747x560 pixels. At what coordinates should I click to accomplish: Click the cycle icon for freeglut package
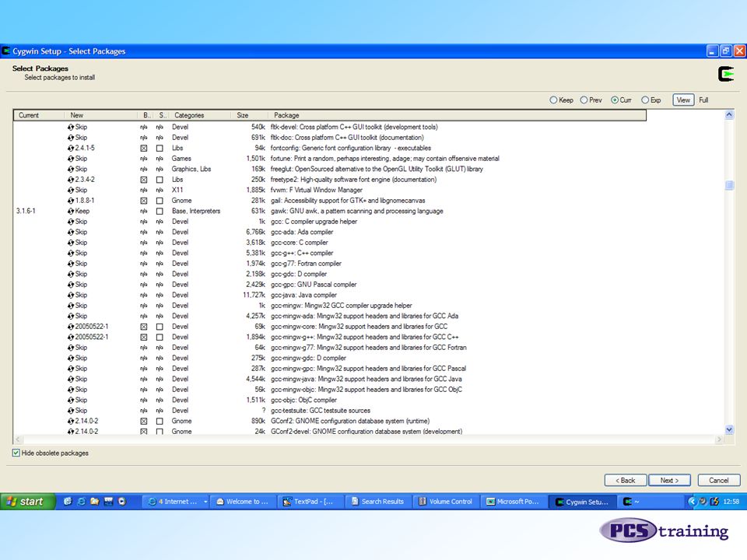[71, 169]
